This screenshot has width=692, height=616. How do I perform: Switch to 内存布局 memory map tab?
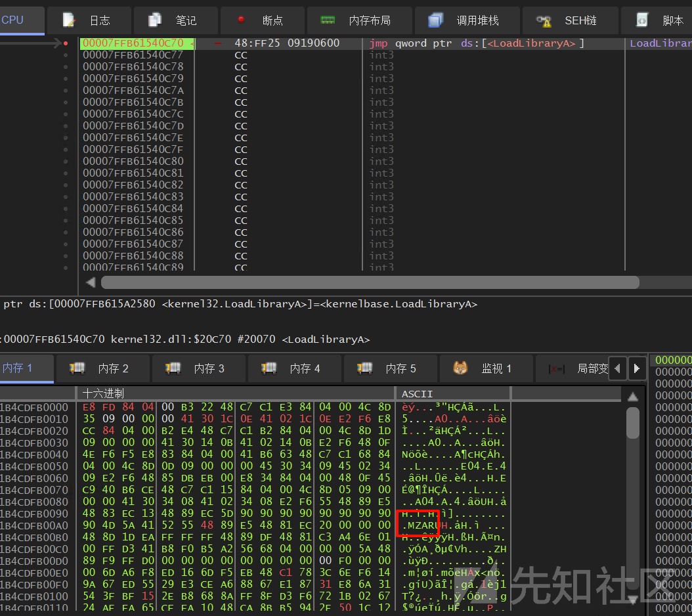coord(359,20)
